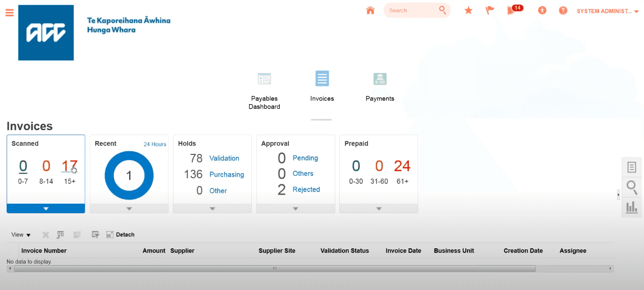Click Prepaid 0-30 count
Screen dimensions: 644x290
(356, 166)
